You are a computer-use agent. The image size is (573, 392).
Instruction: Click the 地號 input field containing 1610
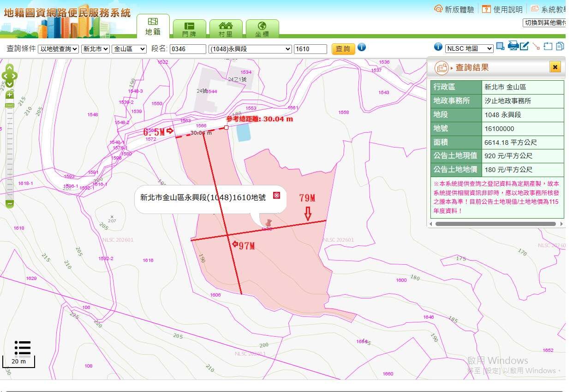point(310,49)
